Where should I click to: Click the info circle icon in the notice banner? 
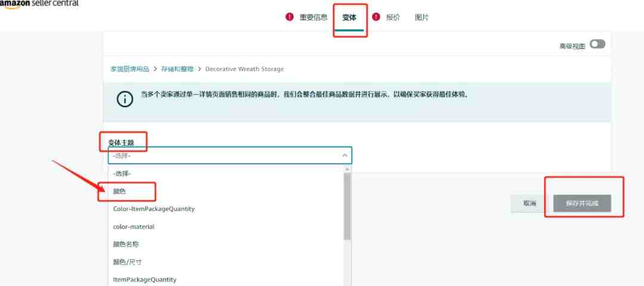point(125,99)
